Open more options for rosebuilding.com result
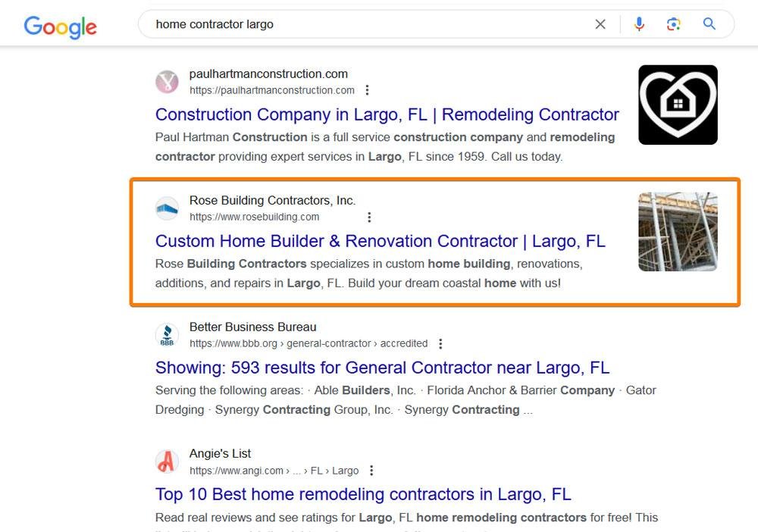 click(369, 217)
